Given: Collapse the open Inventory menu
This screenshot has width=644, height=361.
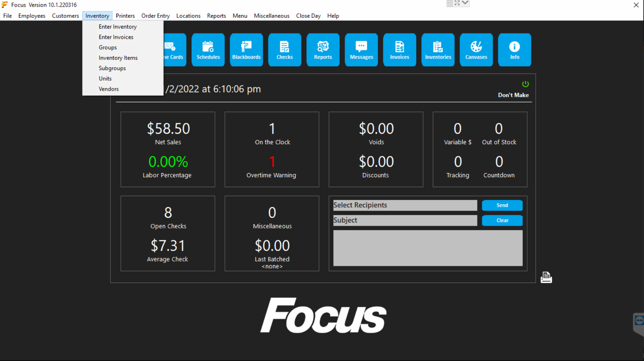Looking at the screenshot, I should [x=97, y=16].
